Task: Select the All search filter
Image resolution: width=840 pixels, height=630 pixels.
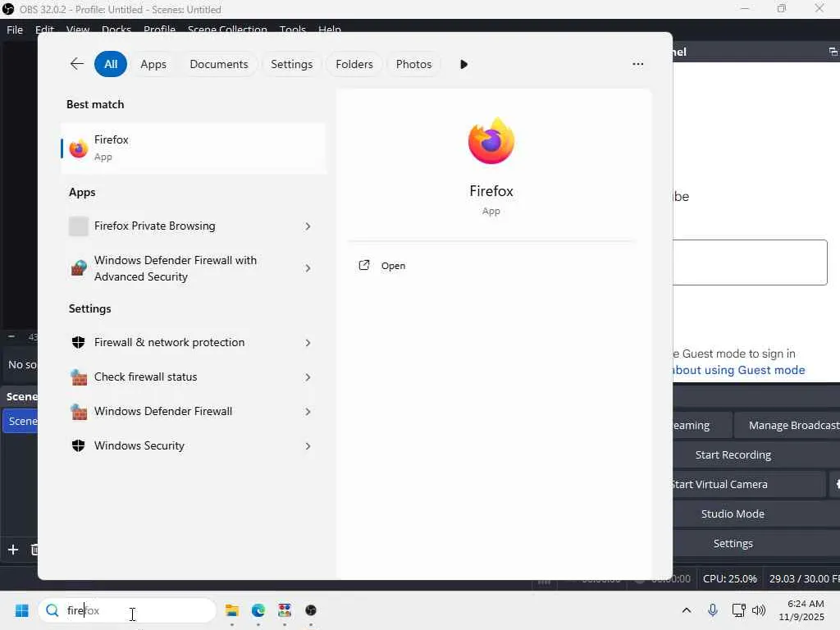Action: tap(111, 64)
